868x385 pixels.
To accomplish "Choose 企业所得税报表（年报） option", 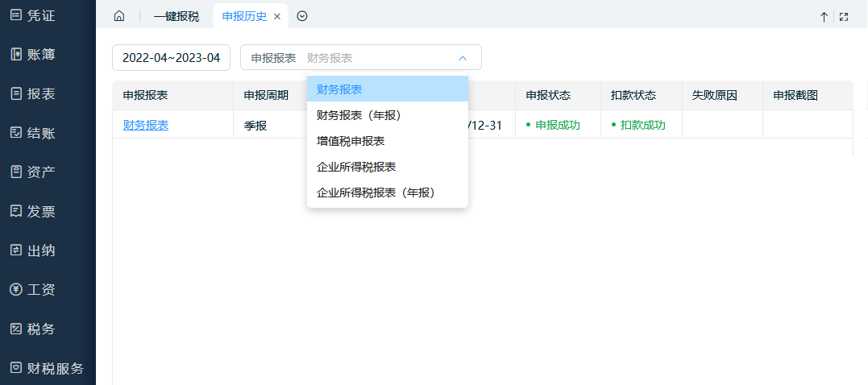I will (x=388, y=192).
